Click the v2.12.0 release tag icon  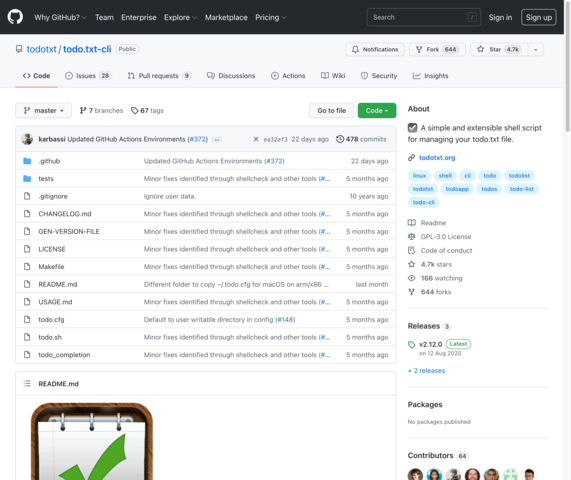click(411, 345)
